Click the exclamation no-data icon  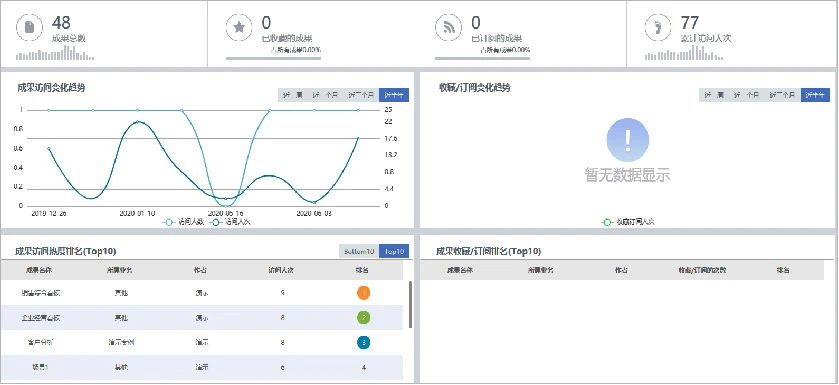pos(628,140)
